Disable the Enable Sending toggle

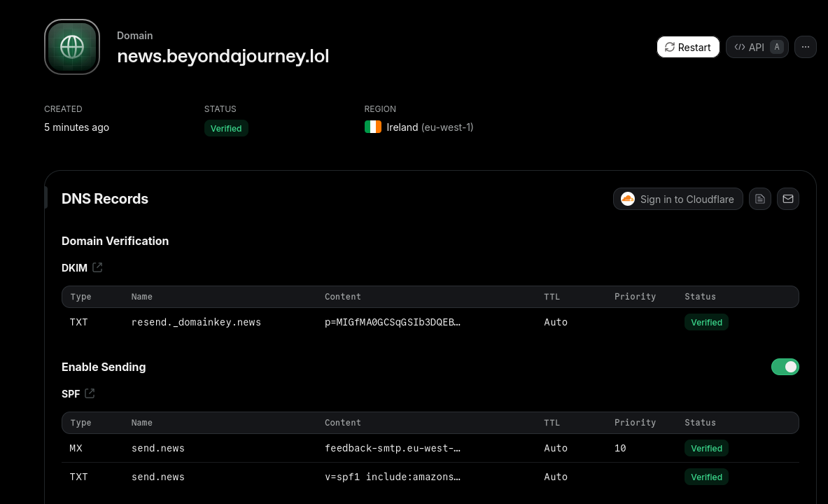click(785, 367)
